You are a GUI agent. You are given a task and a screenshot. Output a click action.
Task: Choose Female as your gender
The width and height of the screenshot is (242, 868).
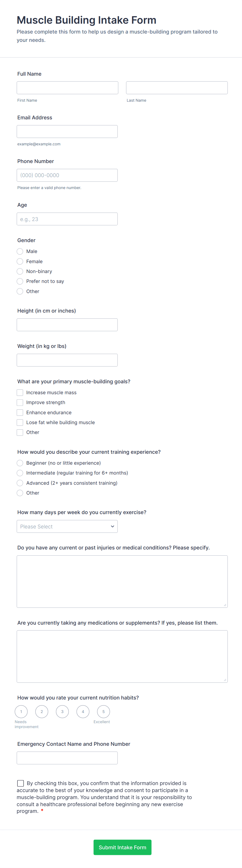(20, 261)
